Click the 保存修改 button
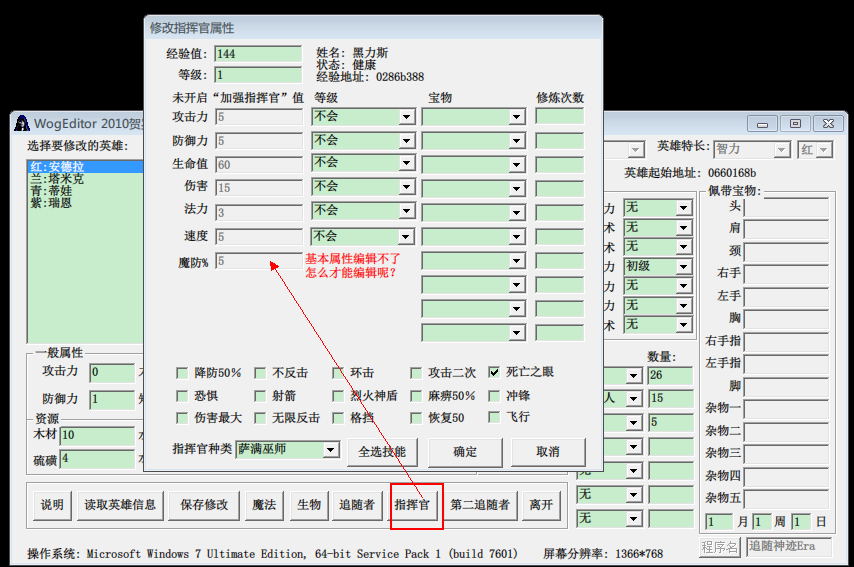 point(204,505)
